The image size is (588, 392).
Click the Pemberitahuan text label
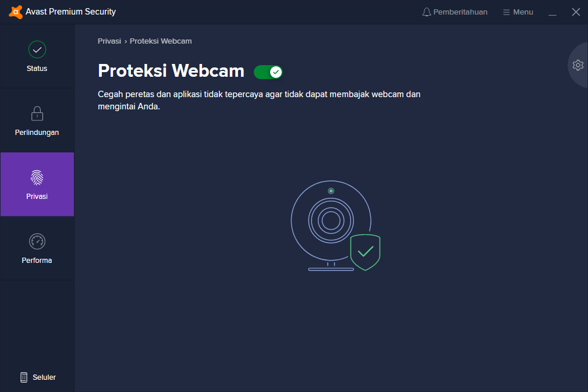[461, 12]
